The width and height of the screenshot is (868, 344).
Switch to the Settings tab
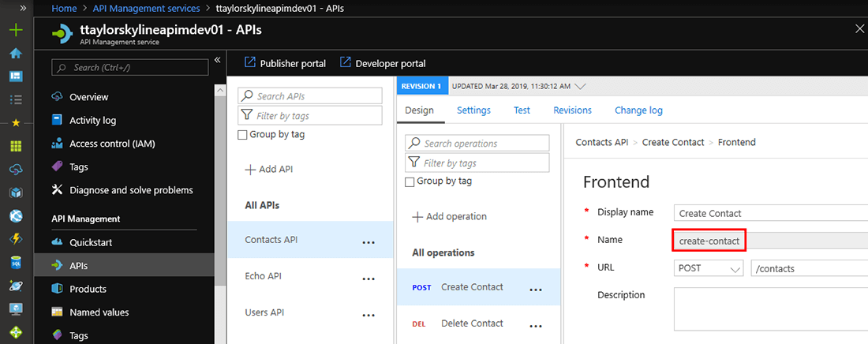474,110
